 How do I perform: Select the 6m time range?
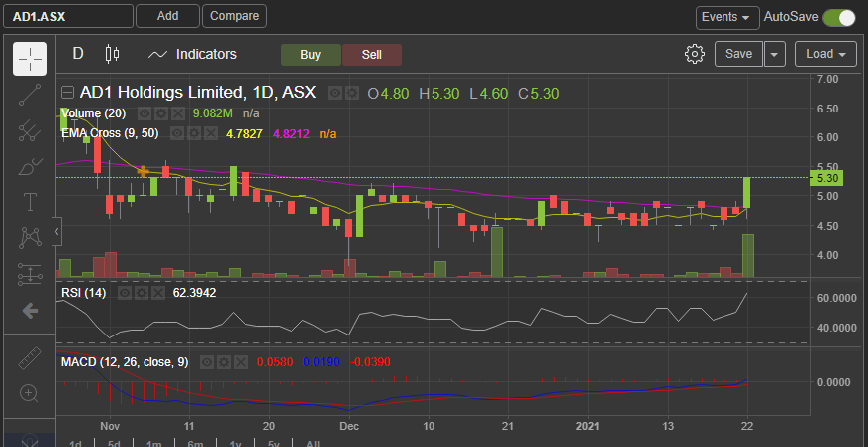pos(195,443)
